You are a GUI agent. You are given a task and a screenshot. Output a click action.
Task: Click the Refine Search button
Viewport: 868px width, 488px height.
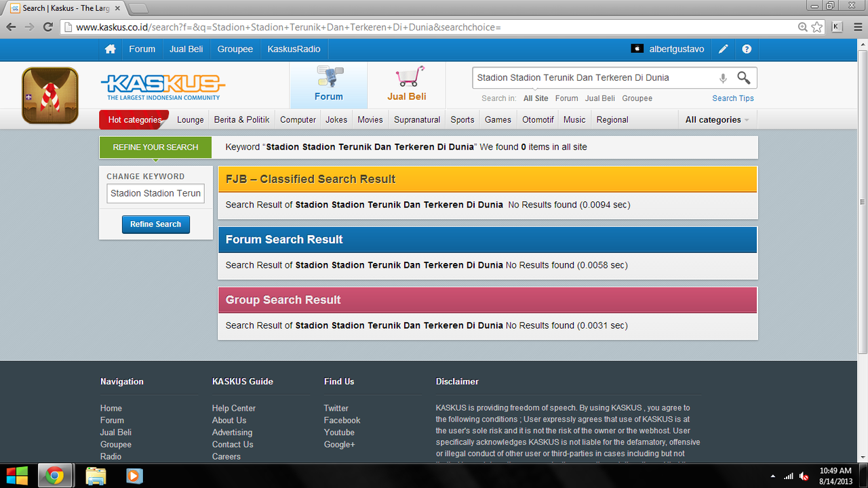(156, 224)
